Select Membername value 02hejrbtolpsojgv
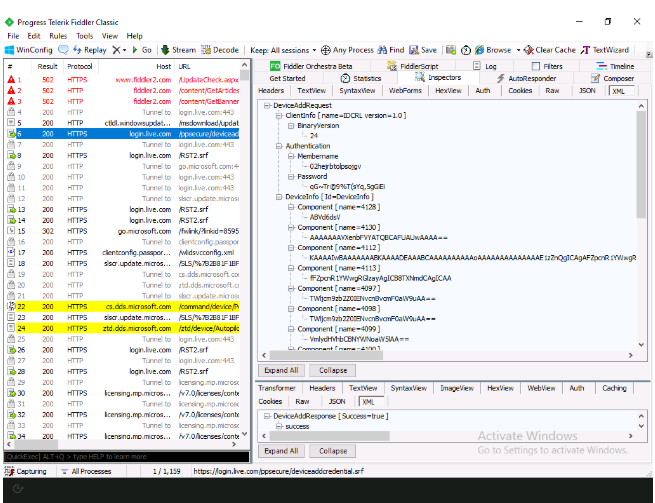 (x=335, y=167)
